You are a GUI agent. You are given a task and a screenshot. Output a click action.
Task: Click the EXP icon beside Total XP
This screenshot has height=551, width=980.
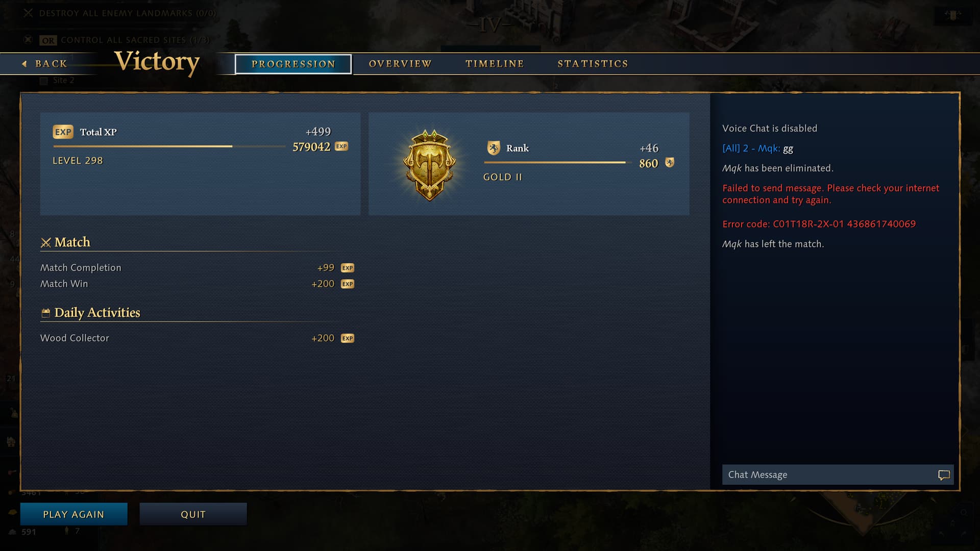[x=63, y=132]
